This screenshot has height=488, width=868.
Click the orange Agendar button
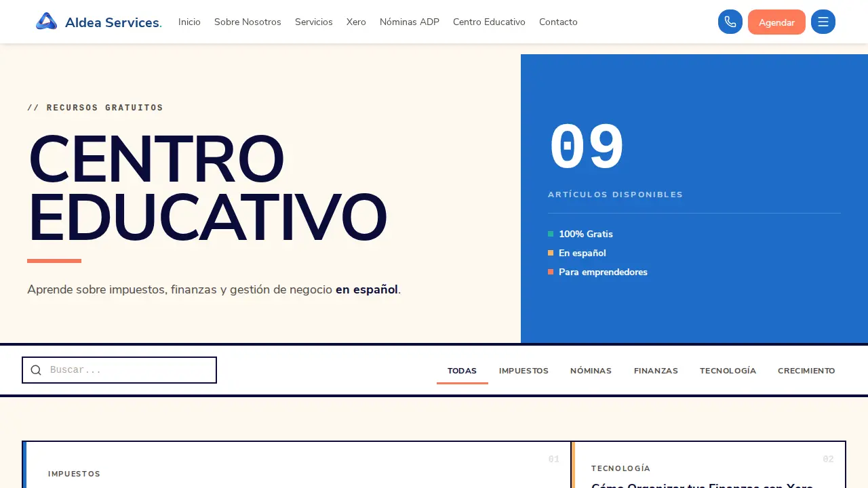pyautogui.click(x=776, y=22)
